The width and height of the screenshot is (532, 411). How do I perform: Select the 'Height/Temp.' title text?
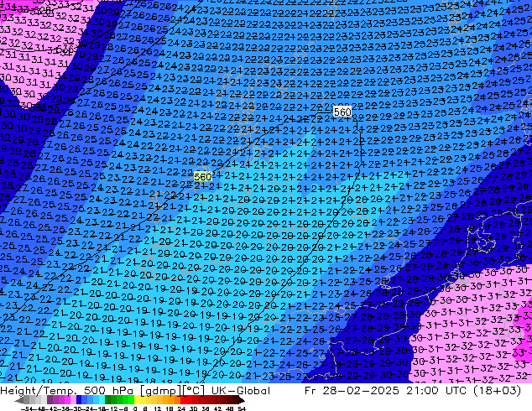(39, 391)
